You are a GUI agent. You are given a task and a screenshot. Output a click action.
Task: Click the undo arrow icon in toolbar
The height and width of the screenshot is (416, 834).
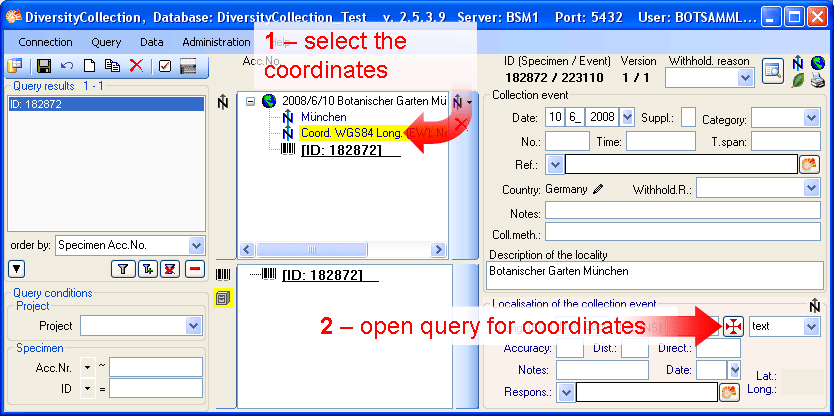point(67,66)
